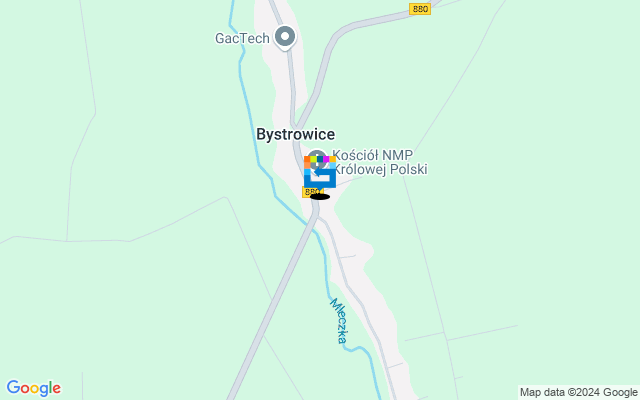This screenshot has height=400, width=640.
Task: Open Kościół NMP Królowej Polski label
Action: point(380,162)
